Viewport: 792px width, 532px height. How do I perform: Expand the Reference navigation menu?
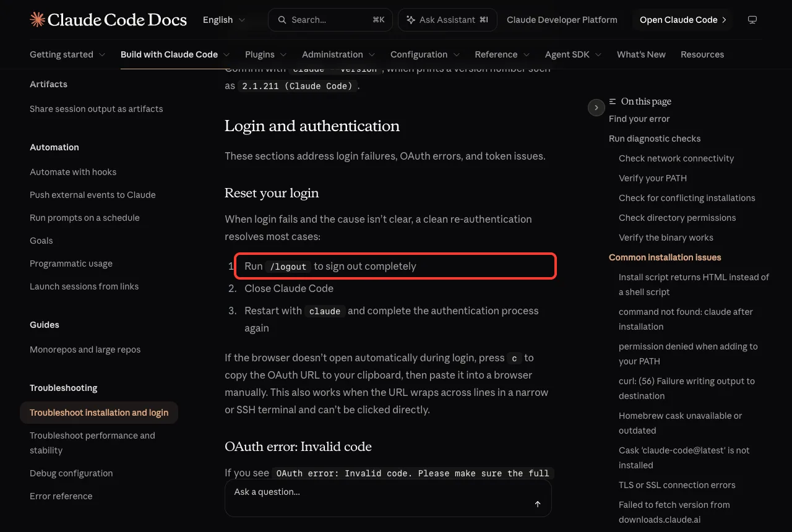tap(502, 54)
